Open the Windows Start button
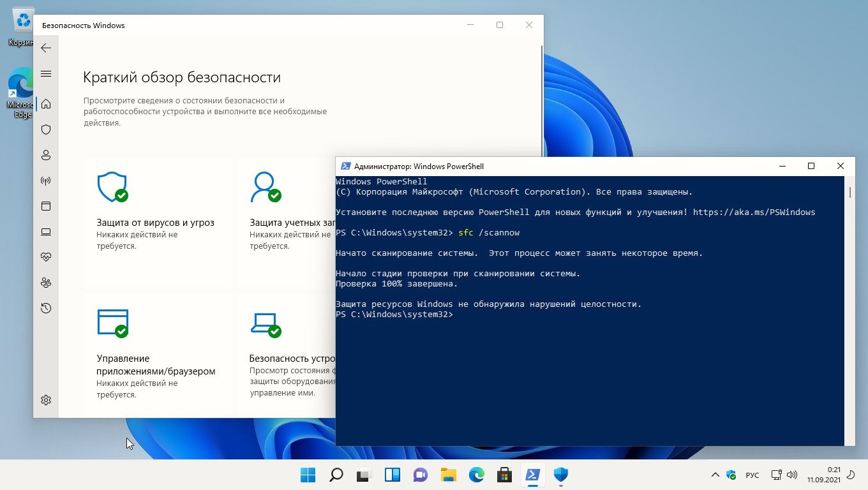Viewport: 868px width, 490px height. tap(308, 475)
